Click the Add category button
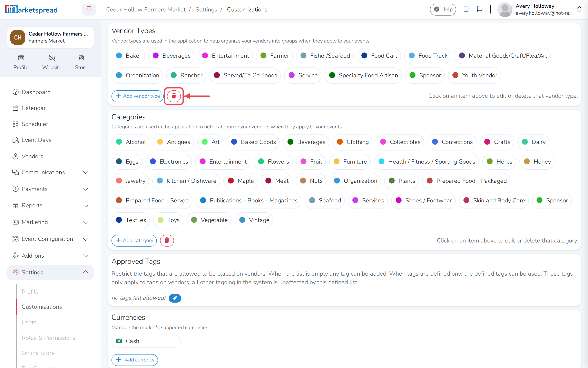This screenshot has height=368, width=588. (x=134, y=240)
